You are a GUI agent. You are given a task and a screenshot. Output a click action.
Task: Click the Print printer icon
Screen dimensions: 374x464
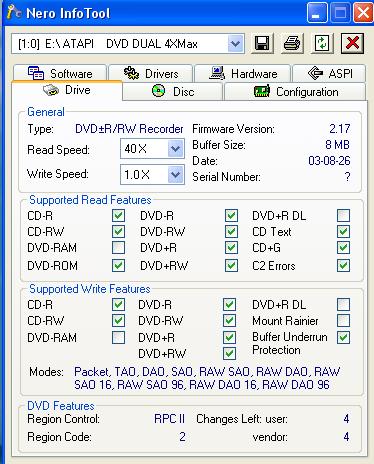click(x=292, y=43)
